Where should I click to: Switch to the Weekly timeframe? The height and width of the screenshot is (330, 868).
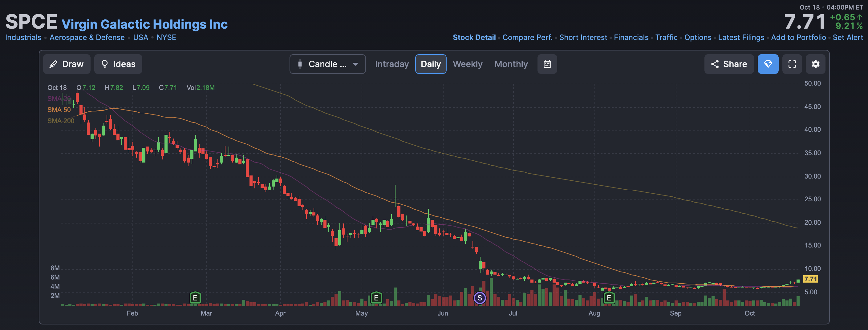coord(467,64)
